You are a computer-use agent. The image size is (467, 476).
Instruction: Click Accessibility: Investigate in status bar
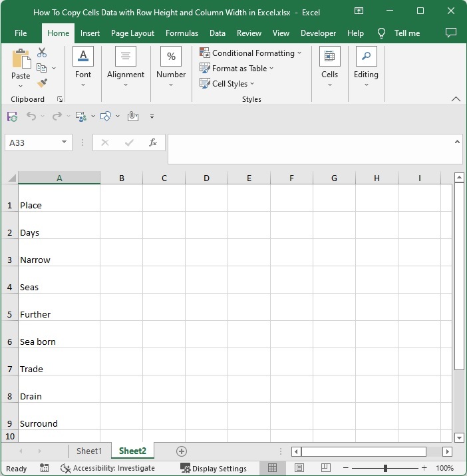pyautogui.click(x=108, y=468)
